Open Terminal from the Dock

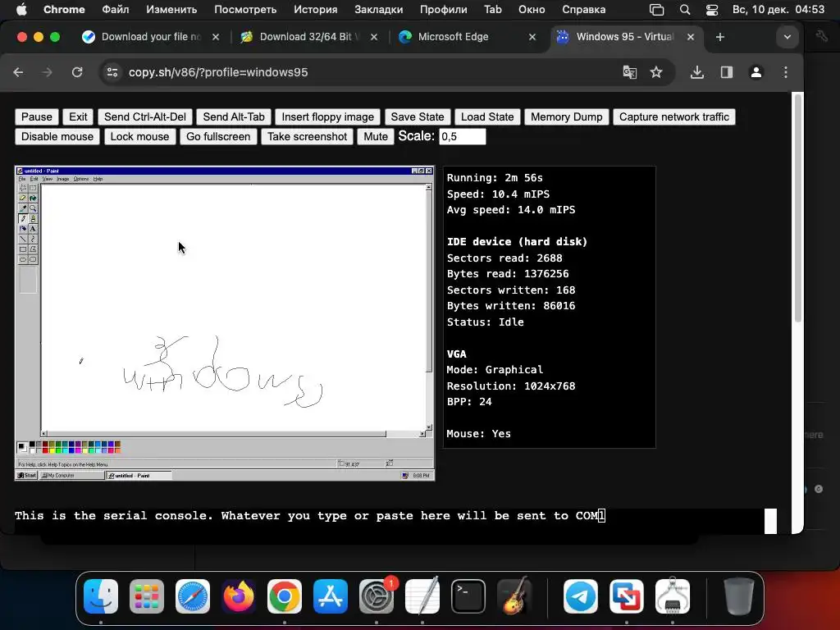[468, 596]
